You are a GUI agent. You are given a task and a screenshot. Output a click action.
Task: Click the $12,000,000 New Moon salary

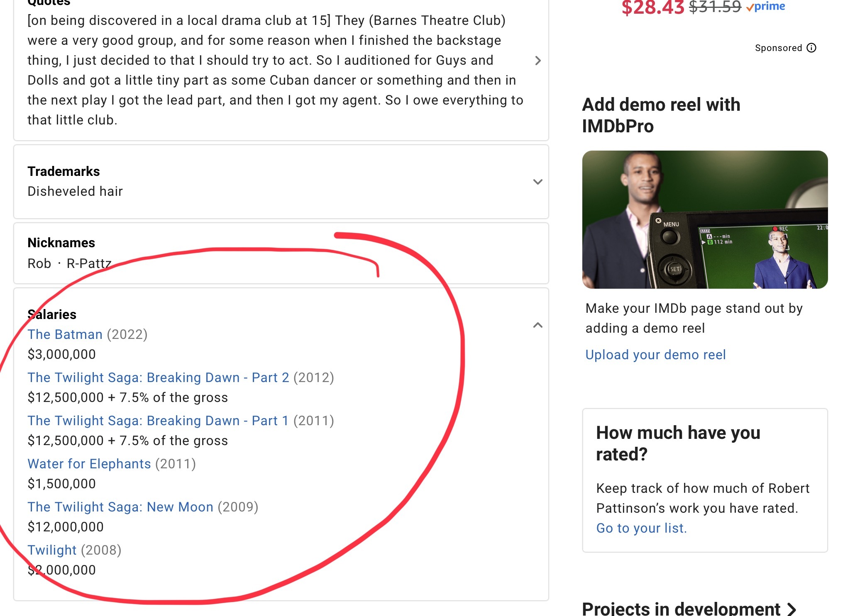coord(66,527)
